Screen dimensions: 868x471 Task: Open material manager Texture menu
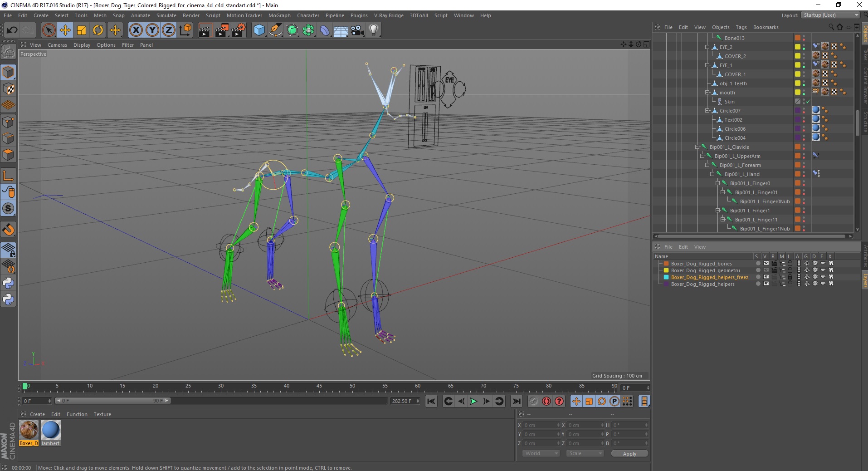click(102, 414)
